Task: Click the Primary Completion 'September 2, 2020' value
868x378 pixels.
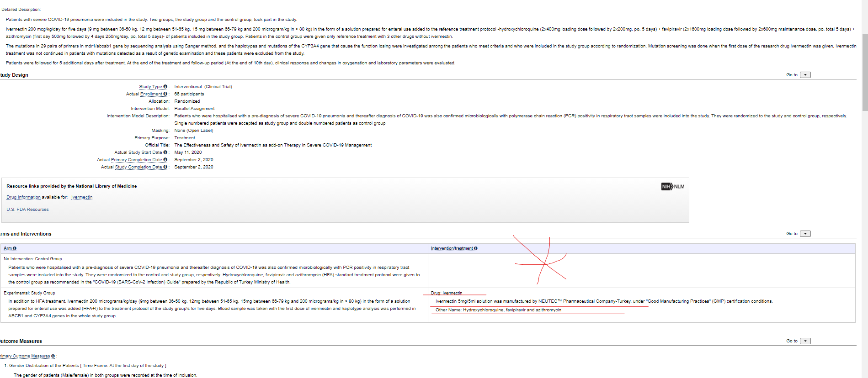Action: tap(194, 160)
